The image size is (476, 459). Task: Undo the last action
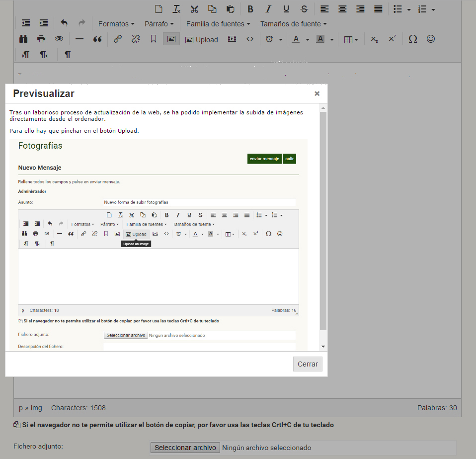pos(64,23)
